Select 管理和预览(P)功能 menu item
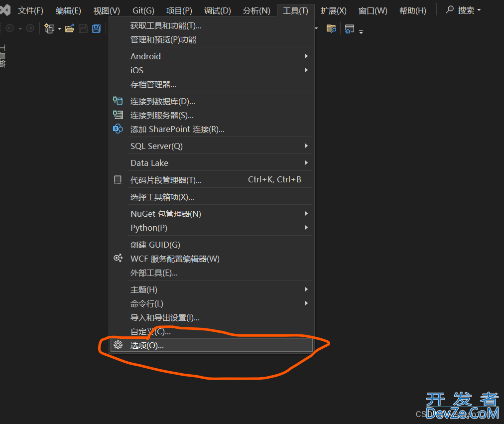 tap(211, 40)
